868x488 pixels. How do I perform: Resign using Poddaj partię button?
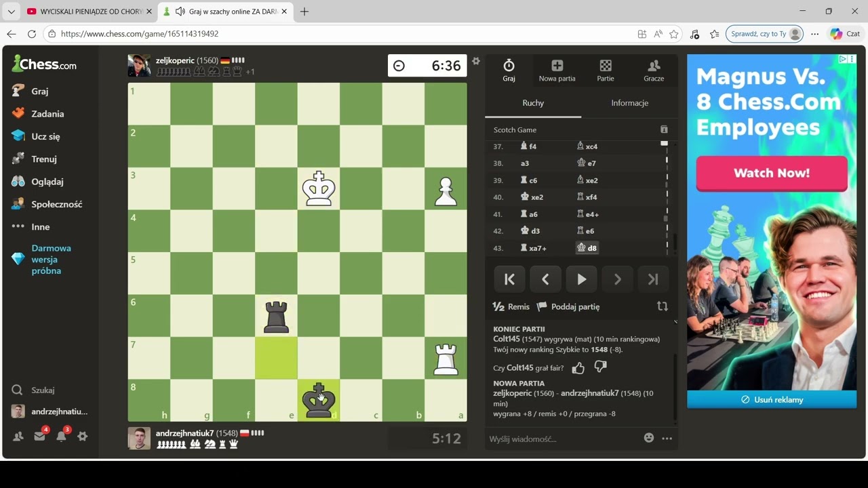(568, 306)
